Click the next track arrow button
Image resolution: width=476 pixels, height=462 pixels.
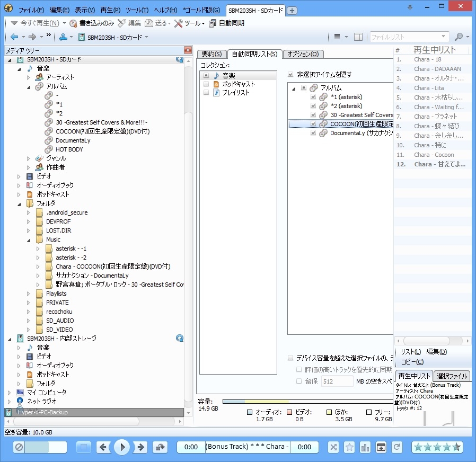click(140, 447)
